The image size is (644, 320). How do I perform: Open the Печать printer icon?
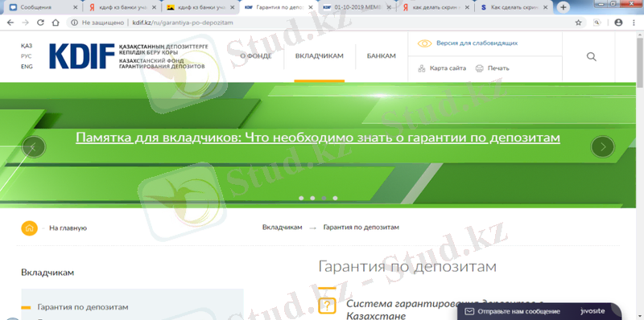click(x=479, y=68)
